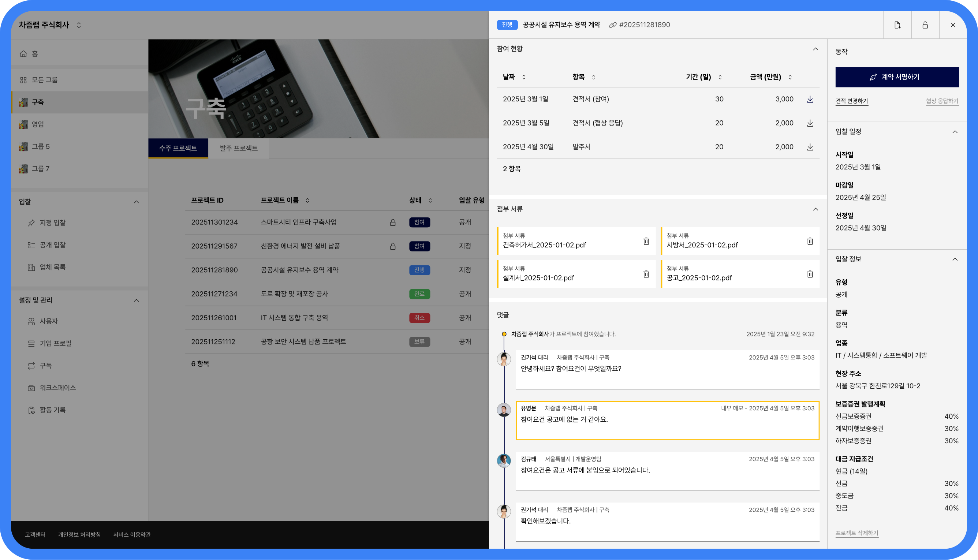This screenshot has height=560, width=978.
Task: Collapse the 참여 현황 section
Action: 815,49
